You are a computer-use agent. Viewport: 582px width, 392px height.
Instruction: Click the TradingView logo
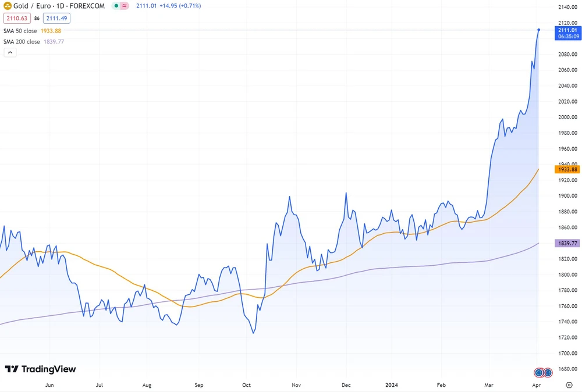[41, 369]
